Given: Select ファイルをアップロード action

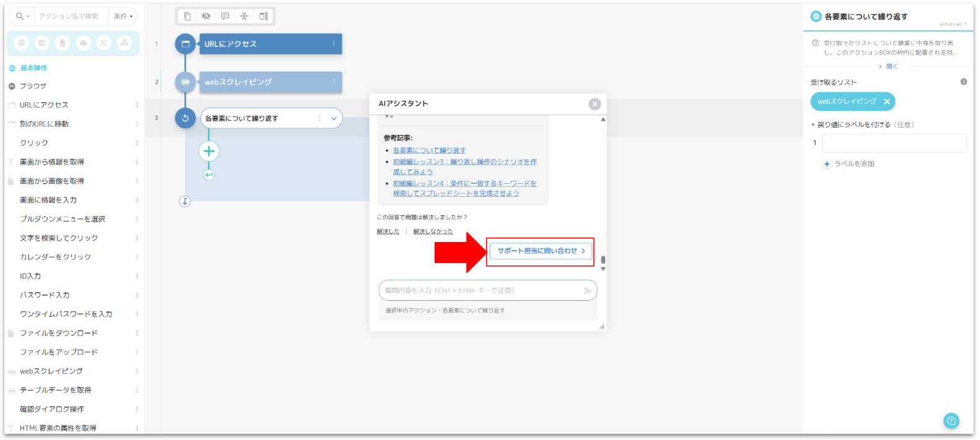Looking at the screenshot, I should click(59, 352).
